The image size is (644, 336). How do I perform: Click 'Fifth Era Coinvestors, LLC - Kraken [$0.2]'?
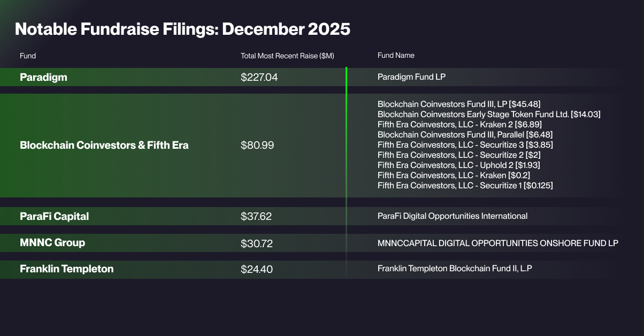point(454,175)
